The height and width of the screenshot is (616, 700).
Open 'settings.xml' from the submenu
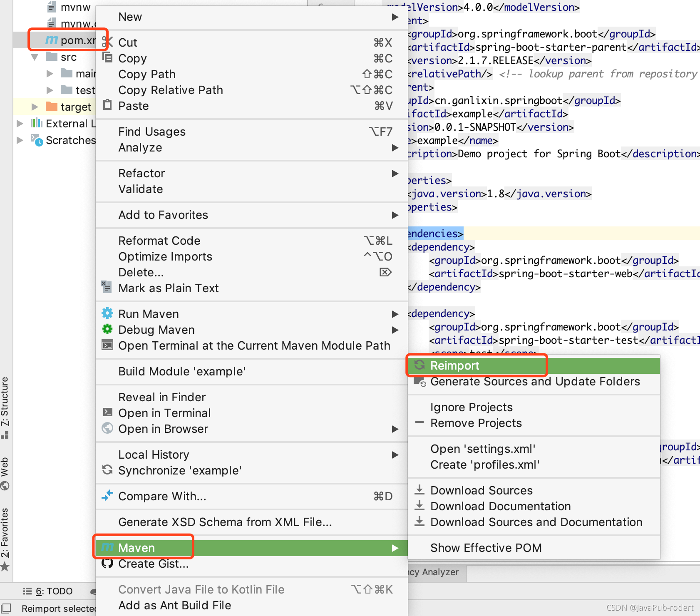483,449
